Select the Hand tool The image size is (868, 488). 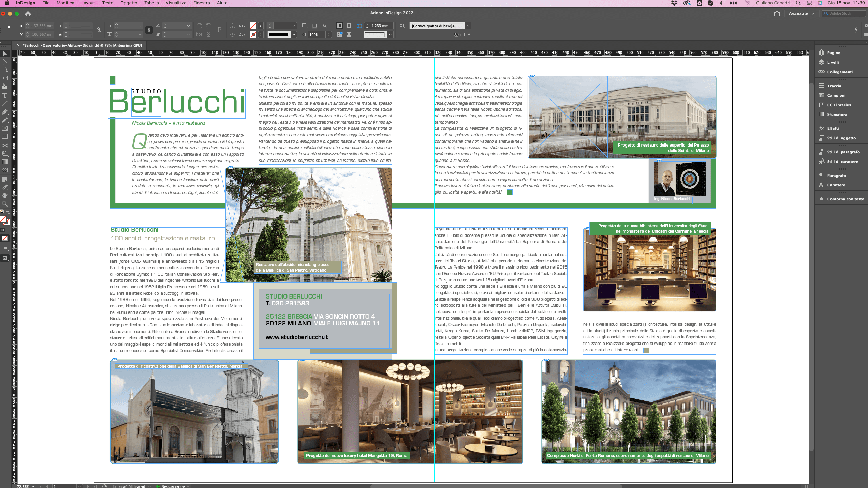[5, 196]
